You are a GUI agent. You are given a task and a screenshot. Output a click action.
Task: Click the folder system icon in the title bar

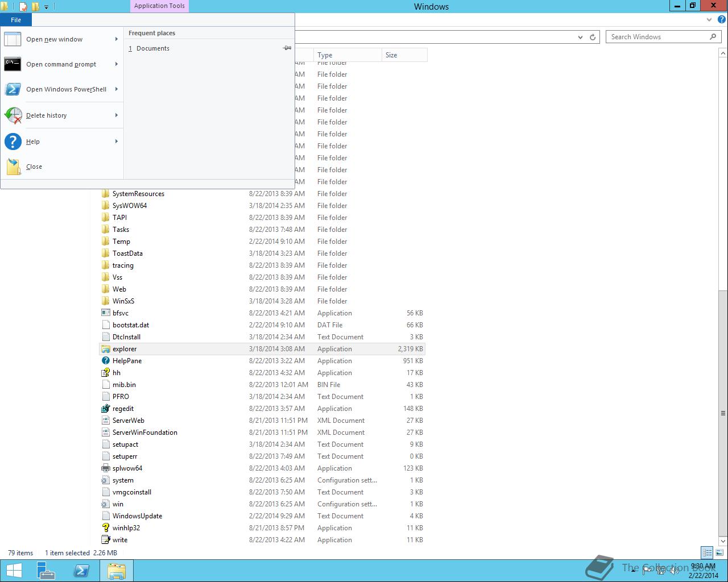pyautogui.click(x=4, y=7)
